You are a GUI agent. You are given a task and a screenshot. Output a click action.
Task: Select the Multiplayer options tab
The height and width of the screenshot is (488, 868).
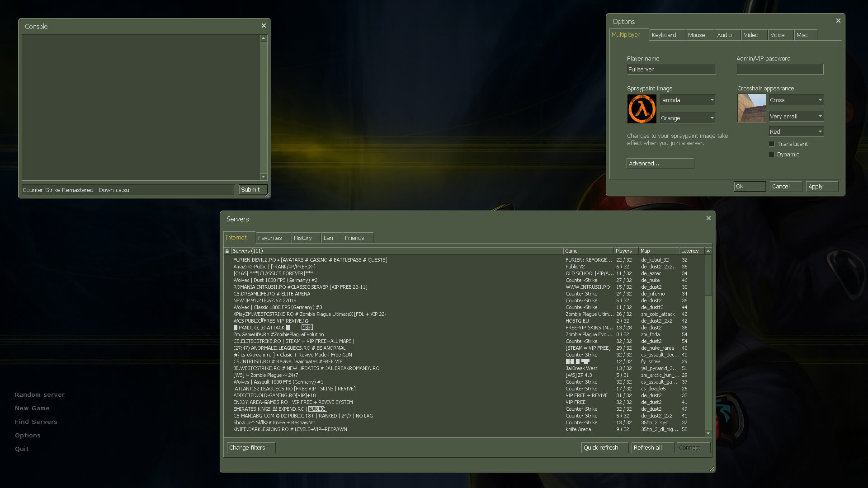click(x=629, y=35)
